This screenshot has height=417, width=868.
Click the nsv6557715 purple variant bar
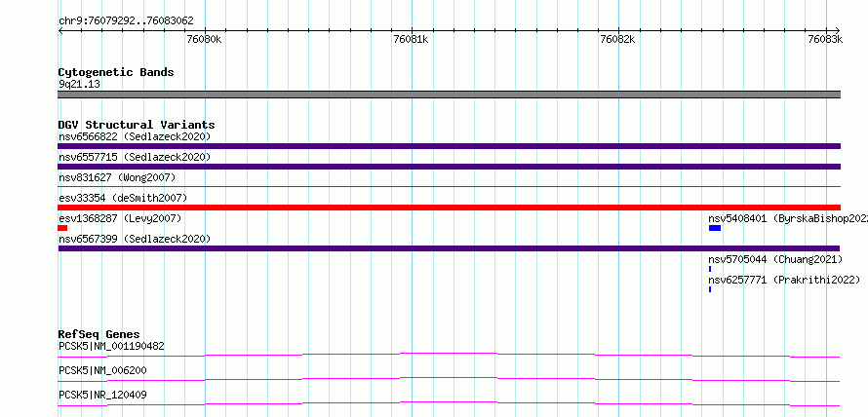[x=449, y=167]
